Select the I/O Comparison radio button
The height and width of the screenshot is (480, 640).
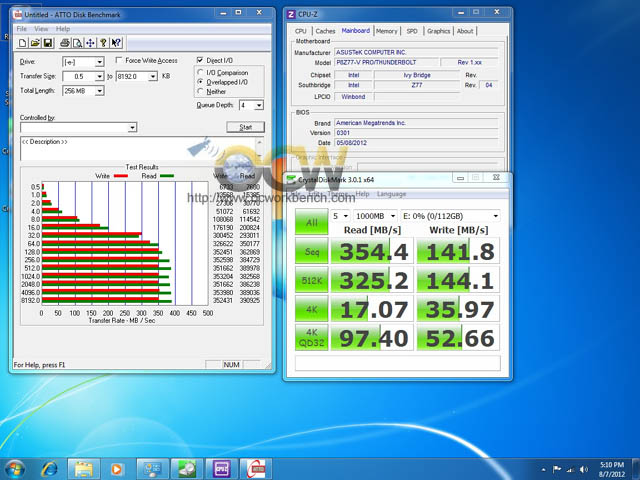(x=200, y=72)
